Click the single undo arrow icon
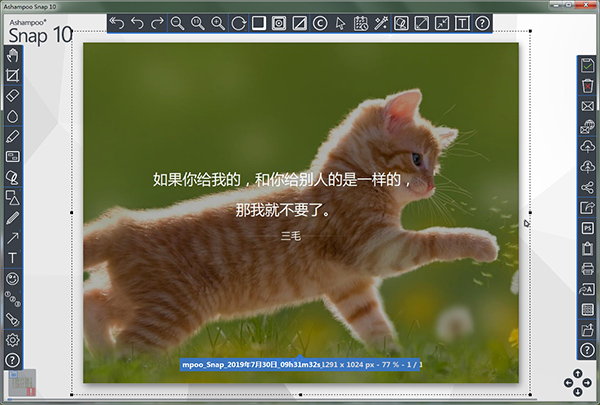This screenshot has height=405, width=600. (137, 23)
